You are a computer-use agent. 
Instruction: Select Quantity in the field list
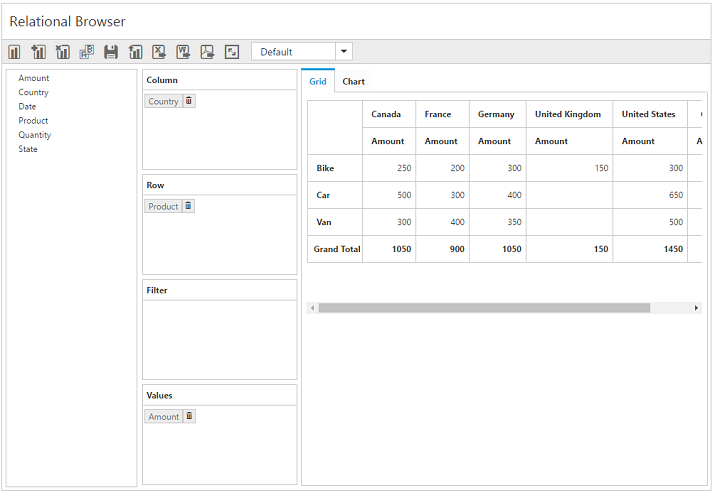[x=34, y=135]
